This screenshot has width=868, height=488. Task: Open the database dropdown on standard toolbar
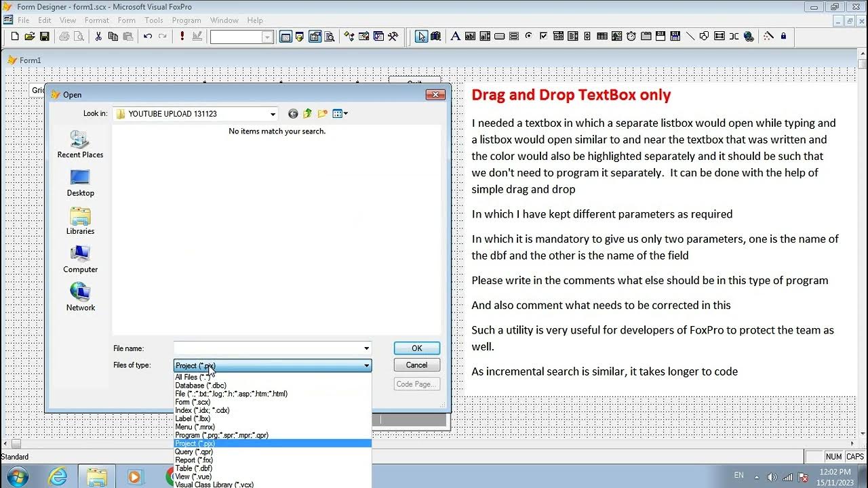pos(268,37)
